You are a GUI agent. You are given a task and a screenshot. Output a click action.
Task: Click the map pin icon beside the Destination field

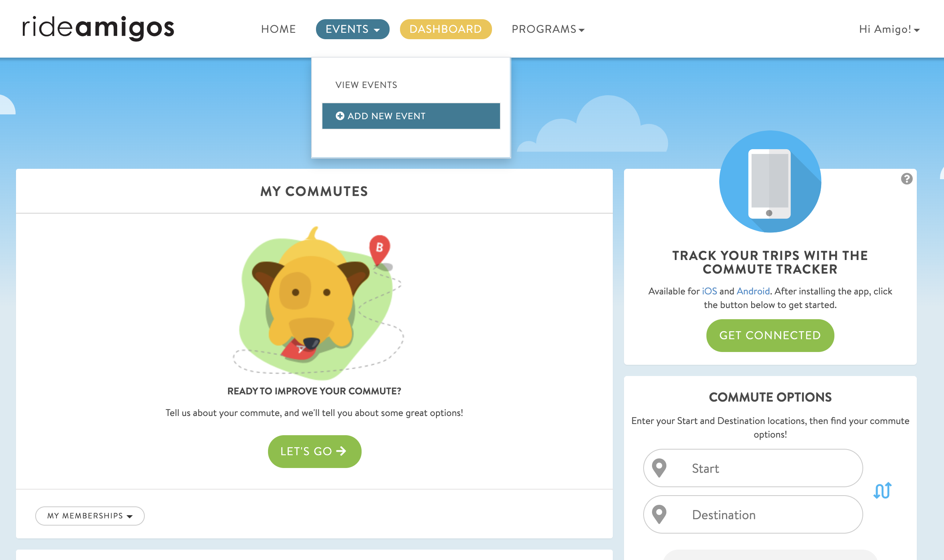pos(659,514)
